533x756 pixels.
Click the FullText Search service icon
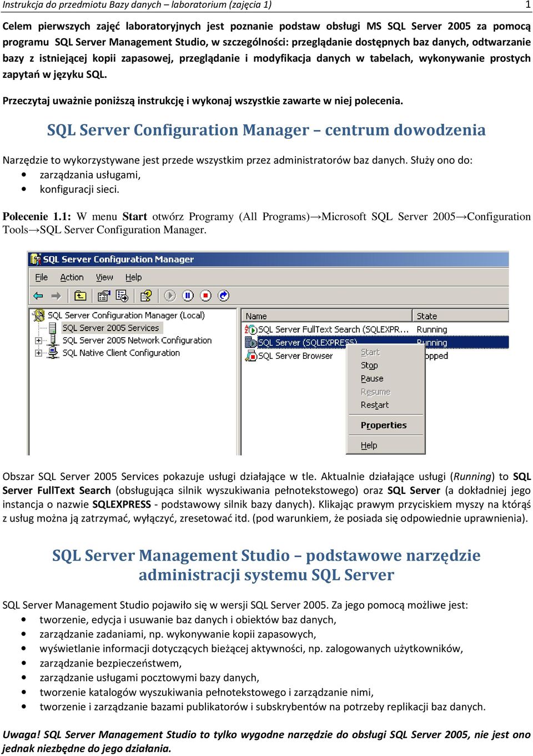tap(250, 329)
